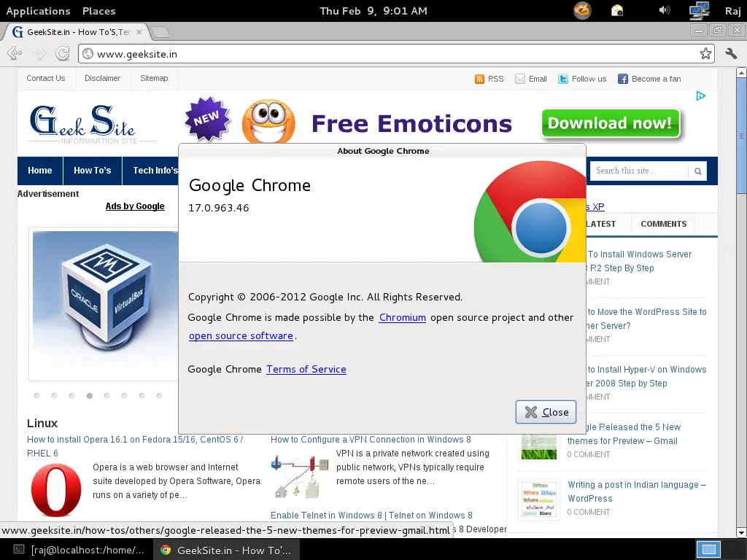The image size is (747, 560).
Task: Click the search magnifier icon on the site
Action: (697, 171)
